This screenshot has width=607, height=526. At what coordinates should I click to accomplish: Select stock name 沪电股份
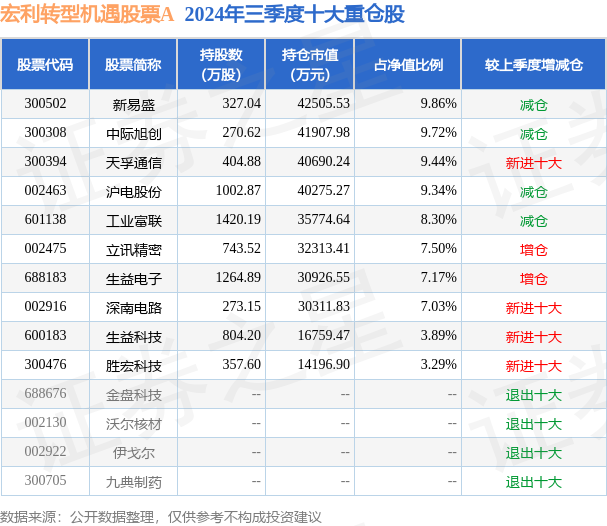134,192
